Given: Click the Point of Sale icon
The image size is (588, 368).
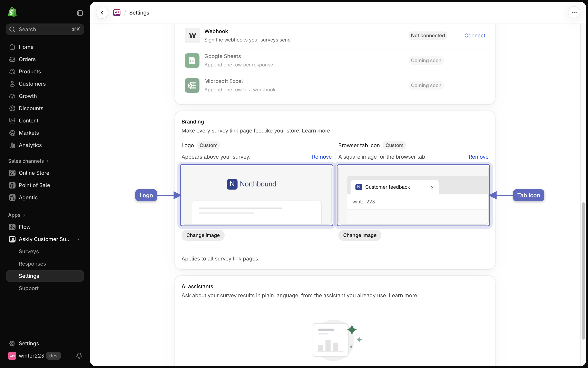Looking at the screenshot, I should click(12, 185).
